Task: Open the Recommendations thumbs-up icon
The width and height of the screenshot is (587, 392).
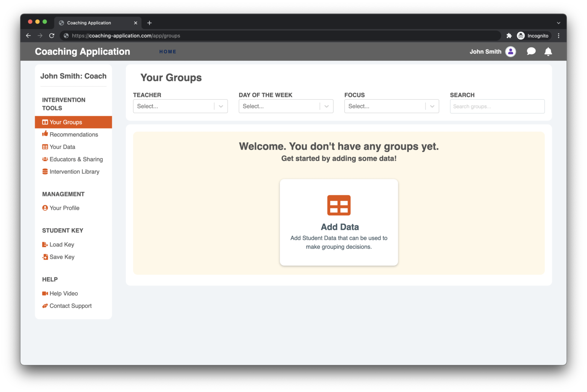Action: point(45,134)
